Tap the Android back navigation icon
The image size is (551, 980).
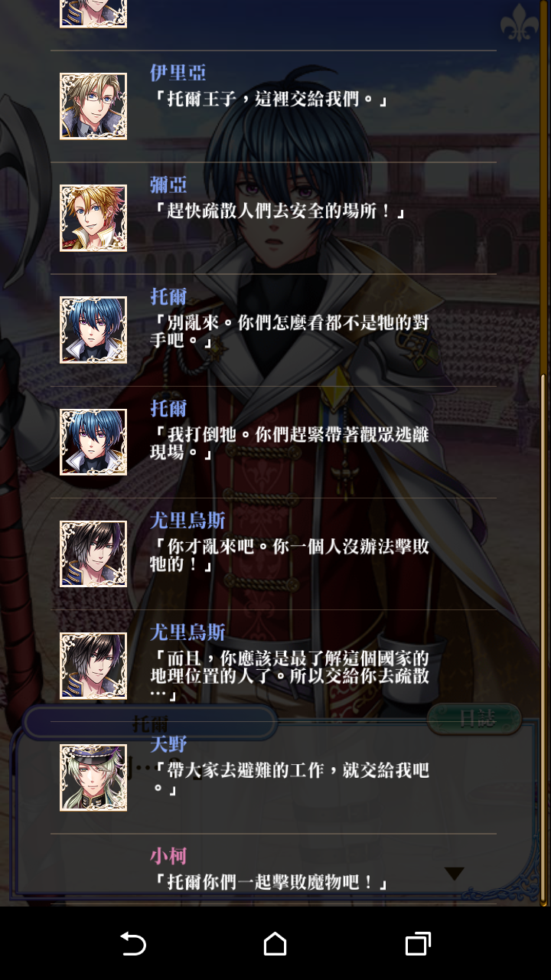tap(133, 943)
